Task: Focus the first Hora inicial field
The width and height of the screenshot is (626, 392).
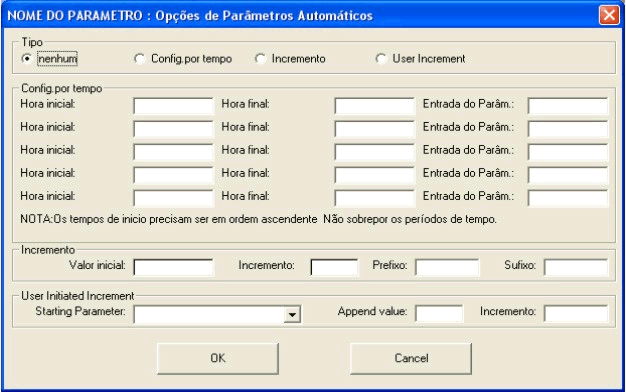Action: 174,106
